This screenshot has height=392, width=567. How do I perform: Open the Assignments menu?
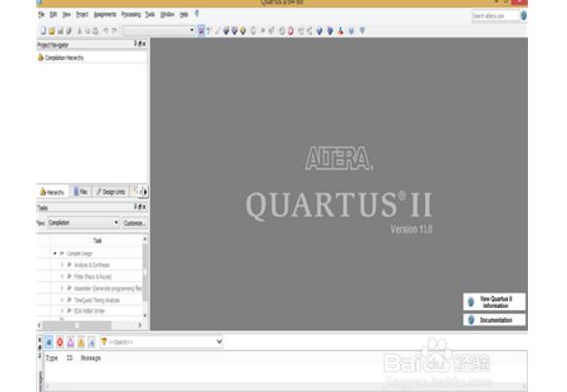tap(105, 14)
